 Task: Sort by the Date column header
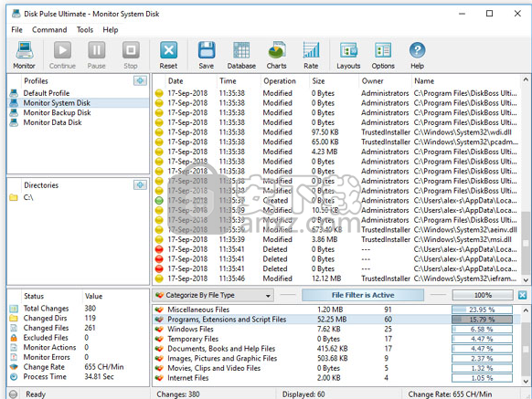point(190,81)
